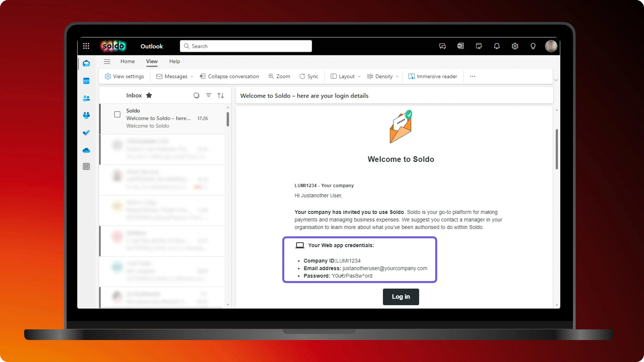Toggle the Inbox favorite star
Screen dimensions: 644x362
[149, 96]
